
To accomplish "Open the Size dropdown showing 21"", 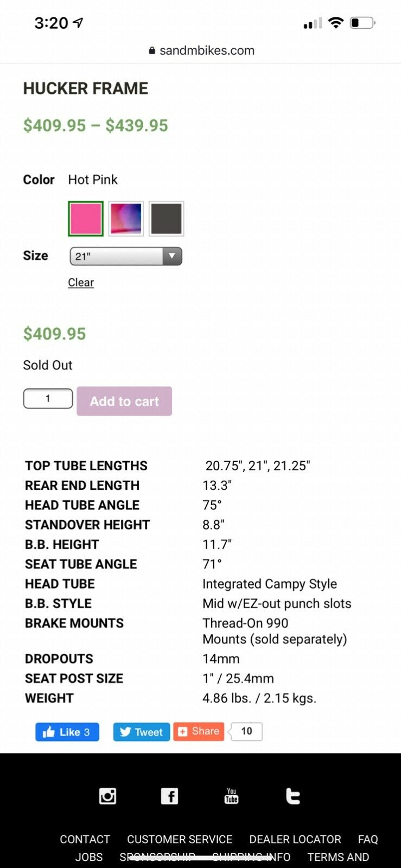I will (117, 256).
